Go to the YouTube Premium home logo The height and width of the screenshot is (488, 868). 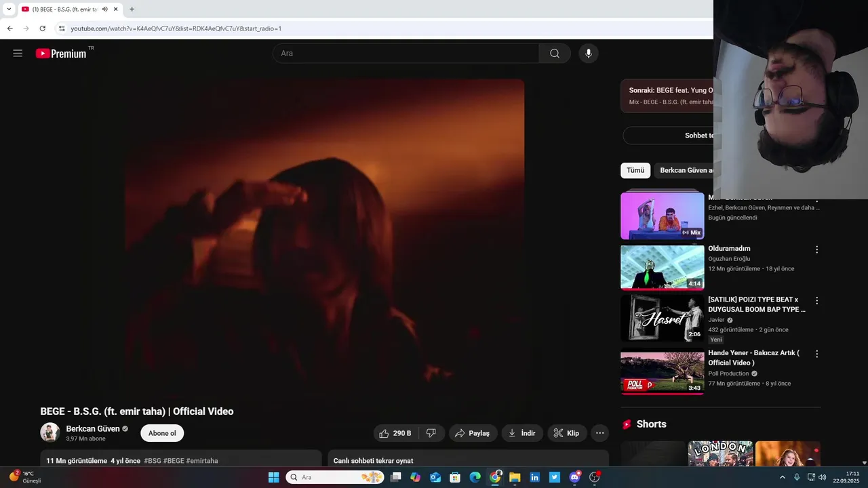61,54
